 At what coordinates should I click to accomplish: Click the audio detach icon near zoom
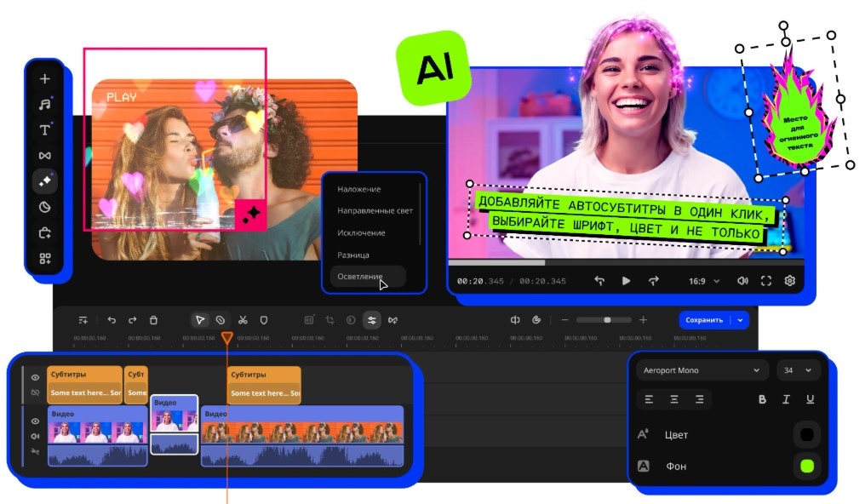click(x=515, y=320)
